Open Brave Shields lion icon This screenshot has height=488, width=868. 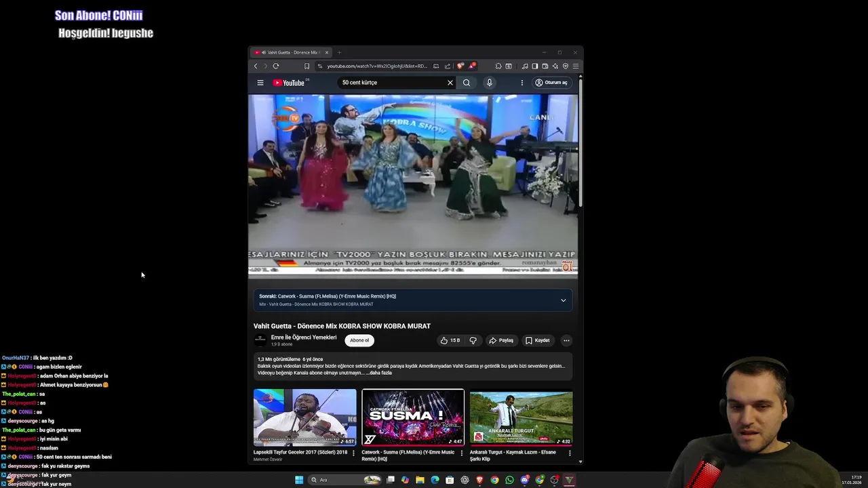(460, 66)
